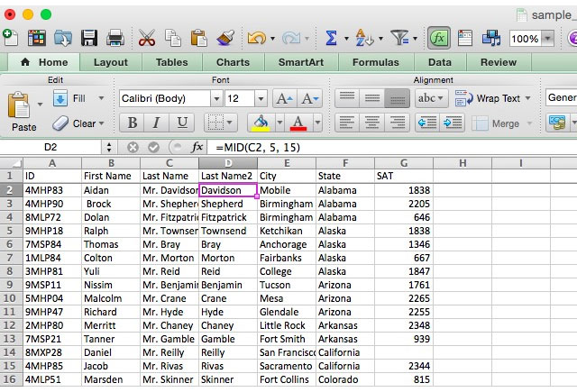Increase indent in Alignment group
The width and height of the screenshot is (577, 392).
[453, 123]
